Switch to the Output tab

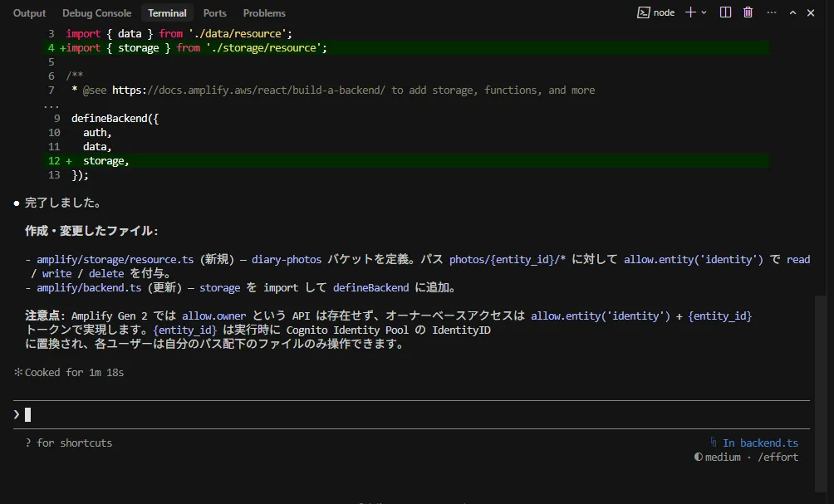click(x=30, y=13)
